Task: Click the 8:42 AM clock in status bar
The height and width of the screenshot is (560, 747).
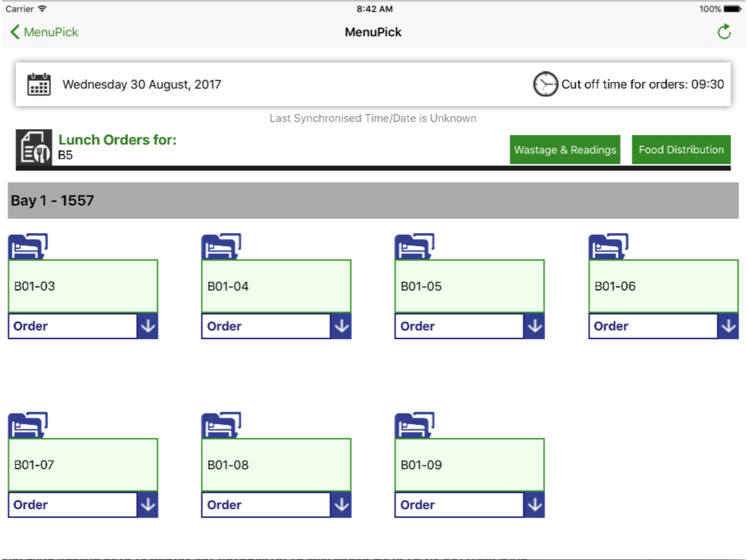Action: (375, 9)
